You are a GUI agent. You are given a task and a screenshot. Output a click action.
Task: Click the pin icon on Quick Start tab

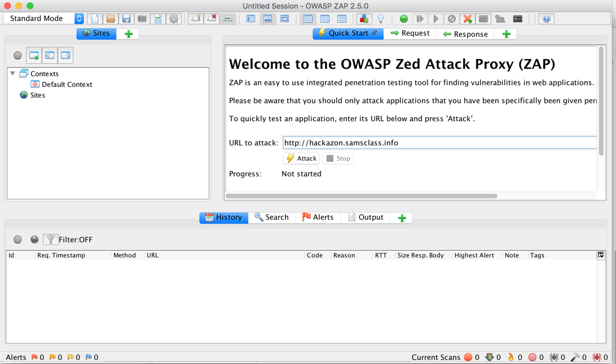[x=375, y=33]
